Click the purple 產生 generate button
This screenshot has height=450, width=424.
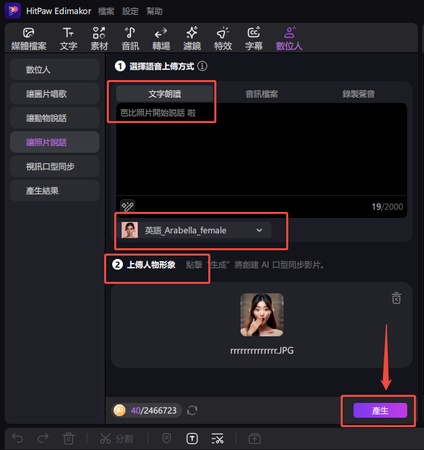point(380,410)
